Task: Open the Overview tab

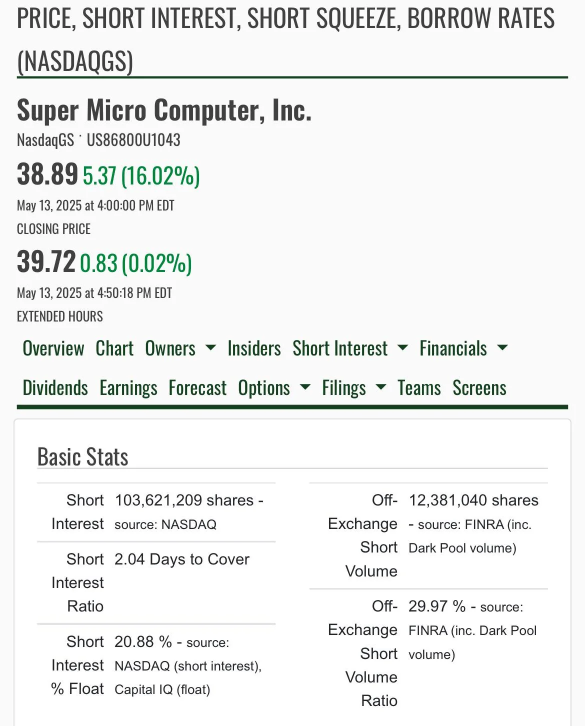Action: (x=53, y=348)
